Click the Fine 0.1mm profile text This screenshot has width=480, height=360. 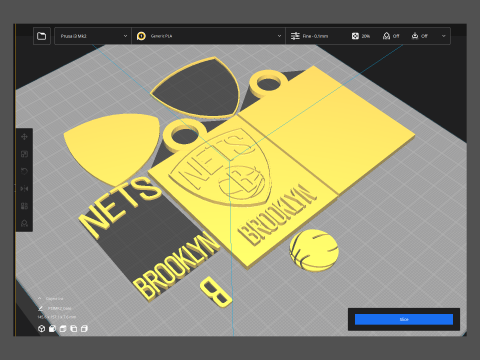click(315, 36)
